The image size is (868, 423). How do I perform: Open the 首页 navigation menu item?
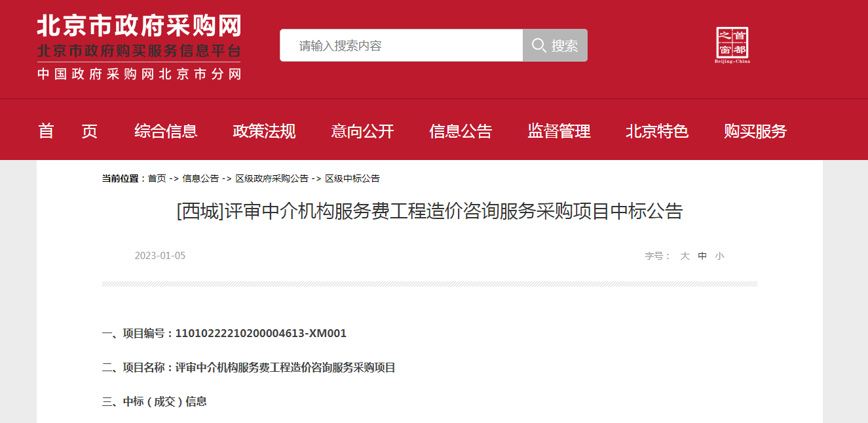point(68,131)
